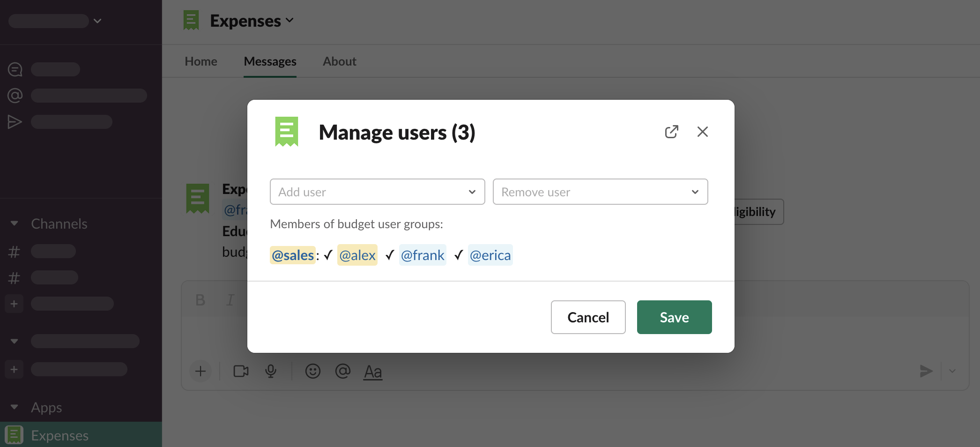Open the Add user dropdown
Image resolution: width=980 pixels, height=447 pixels.
tap(377, 192)
